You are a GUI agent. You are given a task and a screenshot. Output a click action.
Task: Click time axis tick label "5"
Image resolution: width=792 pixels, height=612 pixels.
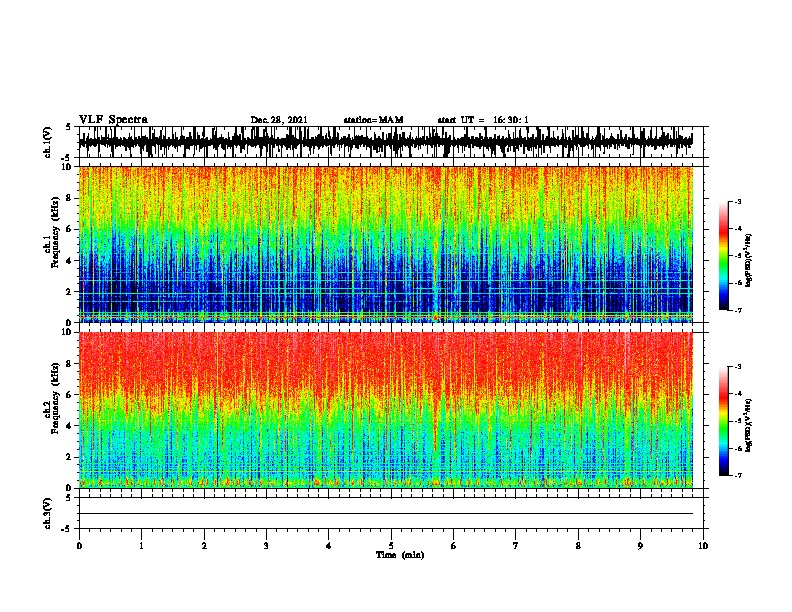coord(391,546)
